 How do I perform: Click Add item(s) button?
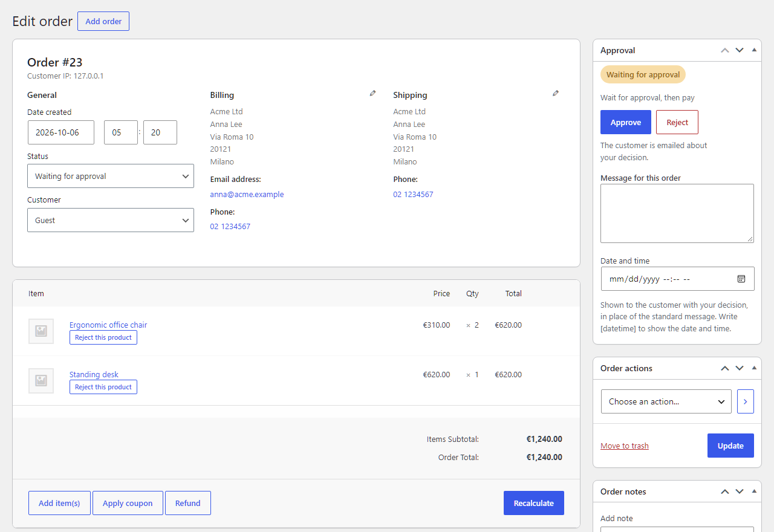[59, 503]
